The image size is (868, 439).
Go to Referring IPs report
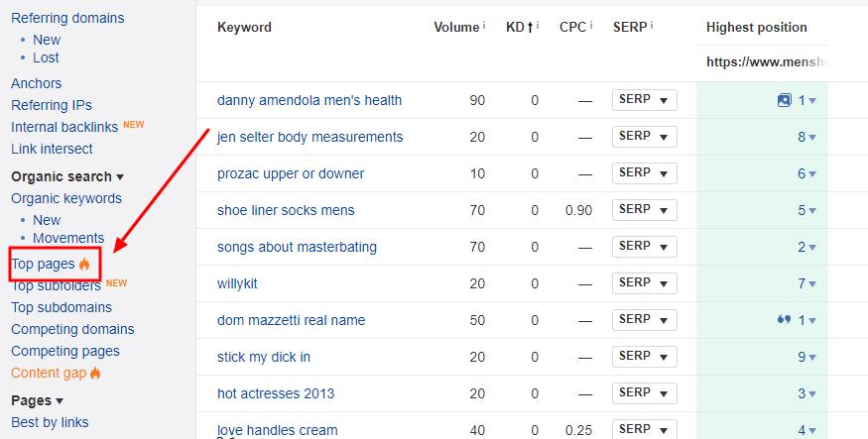pyautogui.click(x=52, y=105)
